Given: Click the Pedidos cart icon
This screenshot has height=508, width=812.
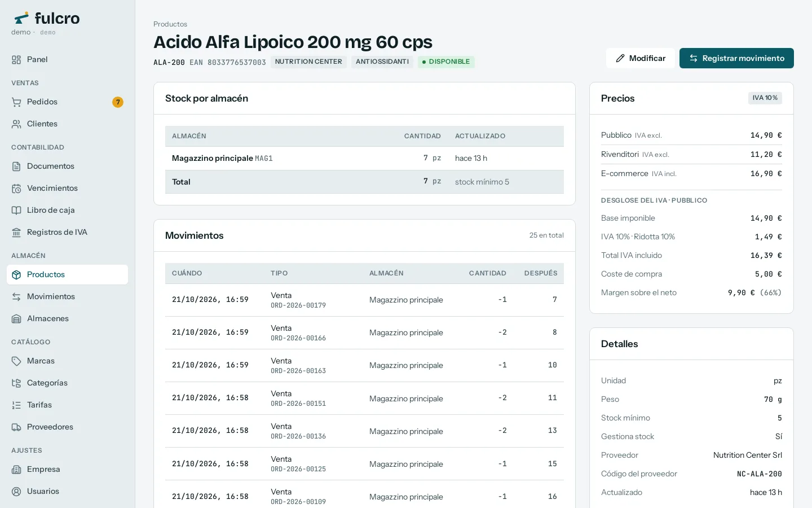Looking at the screenshot, I should 16,102.
